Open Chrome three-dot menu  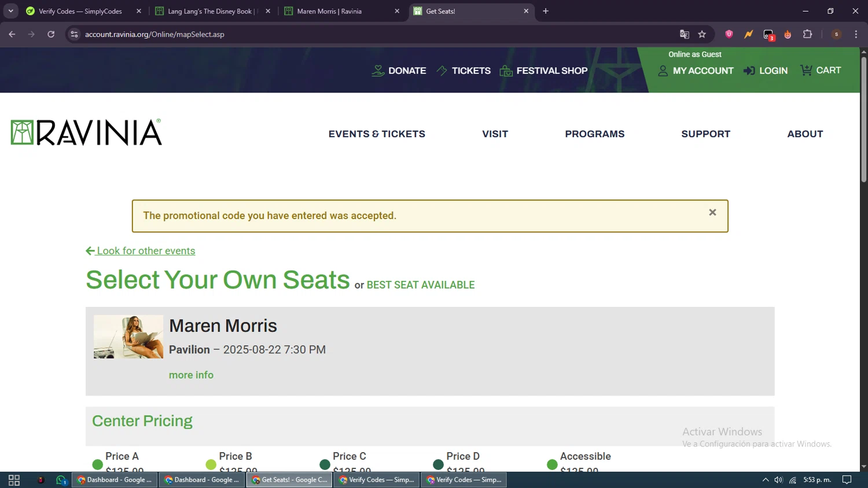click(x=856, y=34)
